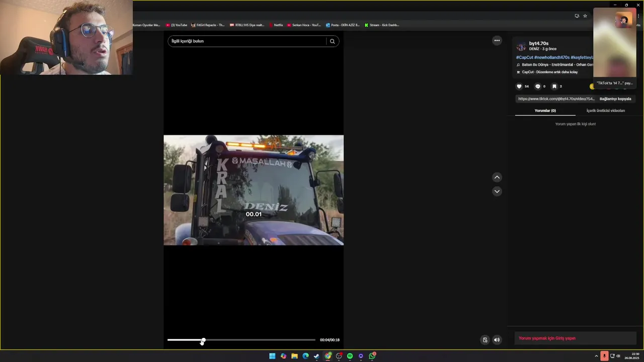The height and width of the screenshot is (362, 644).
Task: Open Microsoft Edge from taskbar
Action: click(x=305, y=356)
